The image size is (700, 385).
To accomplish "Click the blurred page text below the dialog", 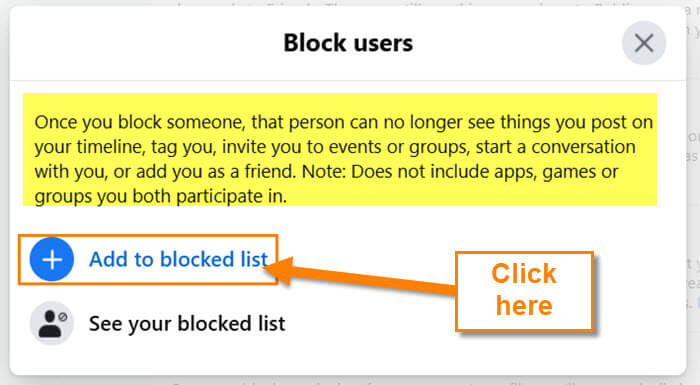I will click(x=429, y=381).
